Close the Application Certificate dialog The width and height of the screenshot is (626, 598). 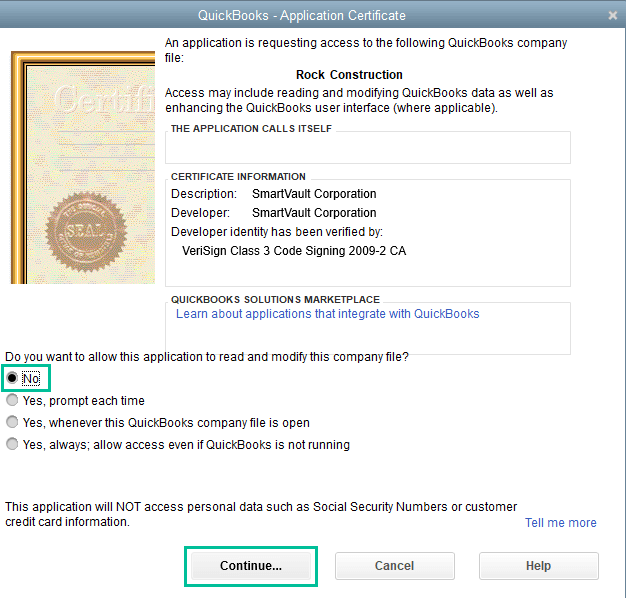pyautogui.click(x=612, y=15)
